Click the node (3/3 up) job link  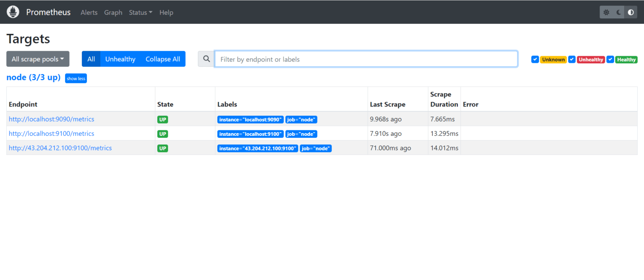pyautogui.click(x=34, y=77)
